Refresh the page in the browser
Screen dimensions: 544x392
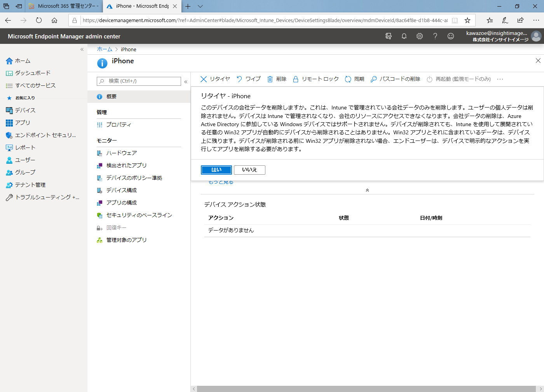pyautogui.click(x=39, y=21)
